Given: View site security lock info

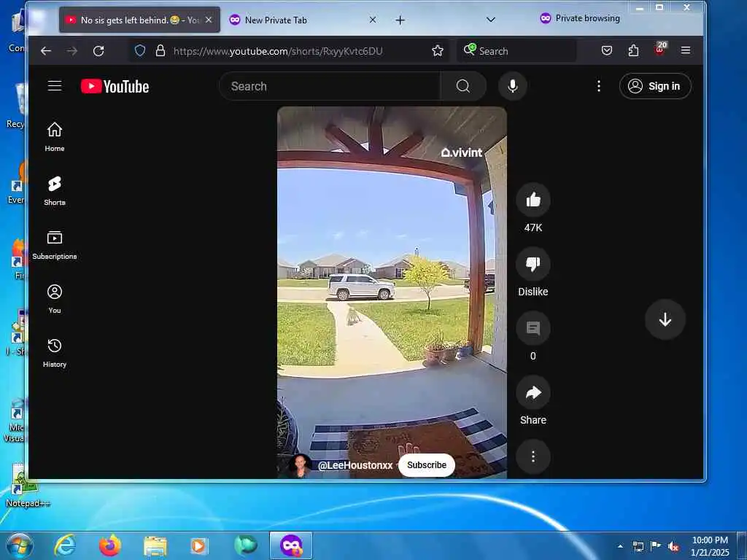Looking at the screenshot, I should [x=160, y=51].
